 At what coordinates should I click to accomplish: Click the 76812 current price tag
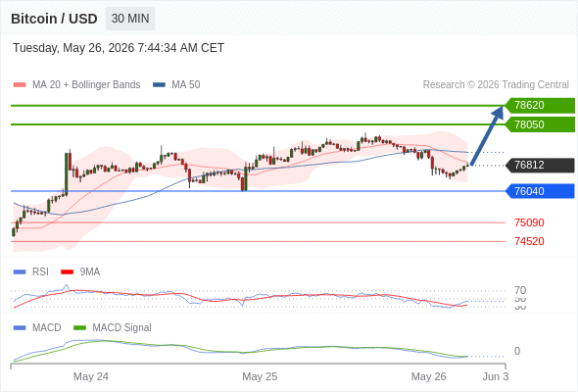(540, 165)
